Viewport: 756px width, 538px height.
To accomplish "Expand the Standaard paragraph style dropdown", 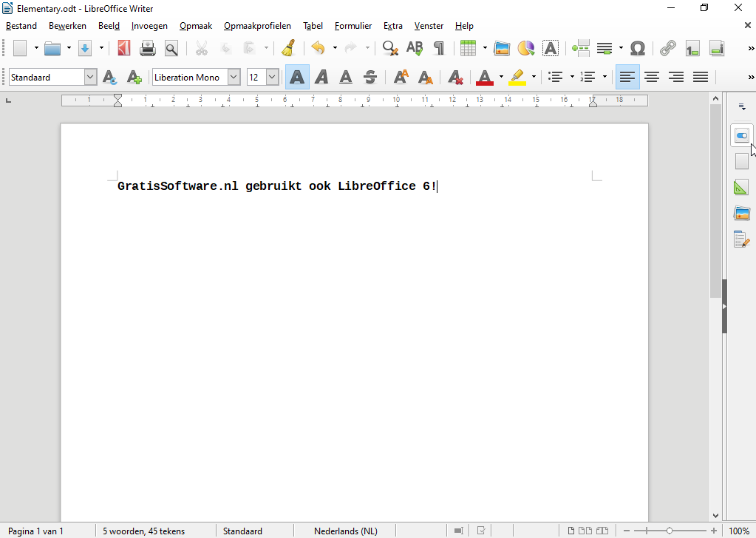I will (90, 77).
